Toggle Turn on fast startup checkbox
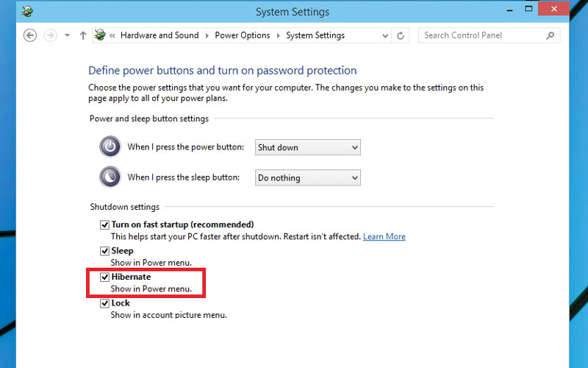 pyautogui.click(x=104, y=224)
